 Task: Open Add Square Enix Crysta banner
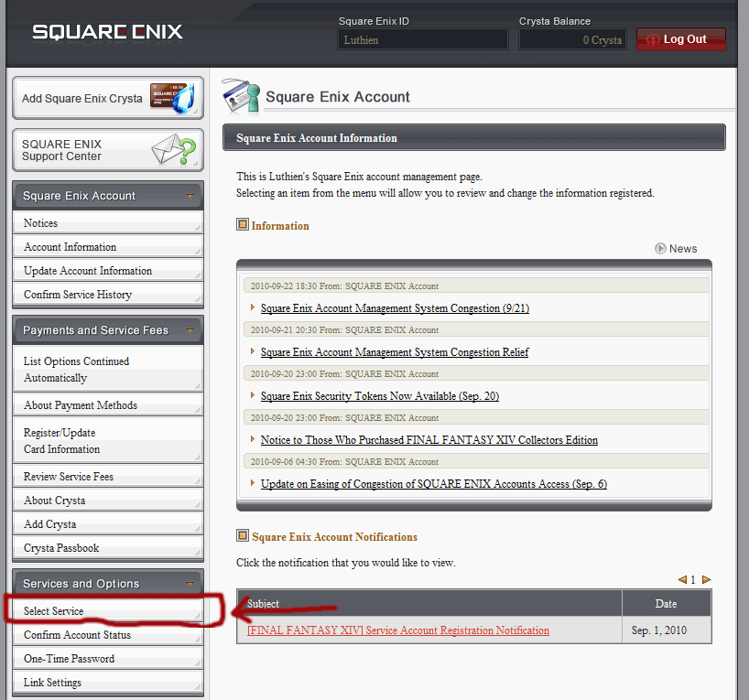tap(108, 98)
